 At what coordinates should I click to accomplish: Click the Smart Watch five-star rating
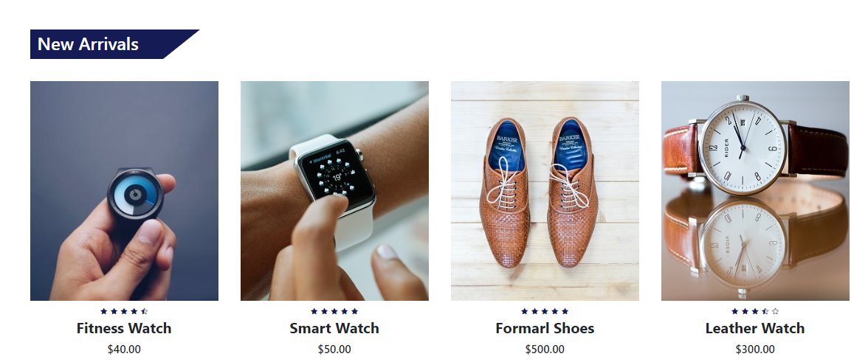(x=334, y=311)
